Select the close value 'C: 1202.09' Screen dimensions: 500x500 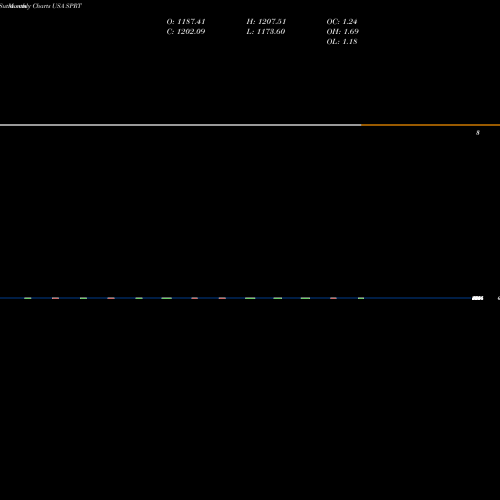click(186, 32)
